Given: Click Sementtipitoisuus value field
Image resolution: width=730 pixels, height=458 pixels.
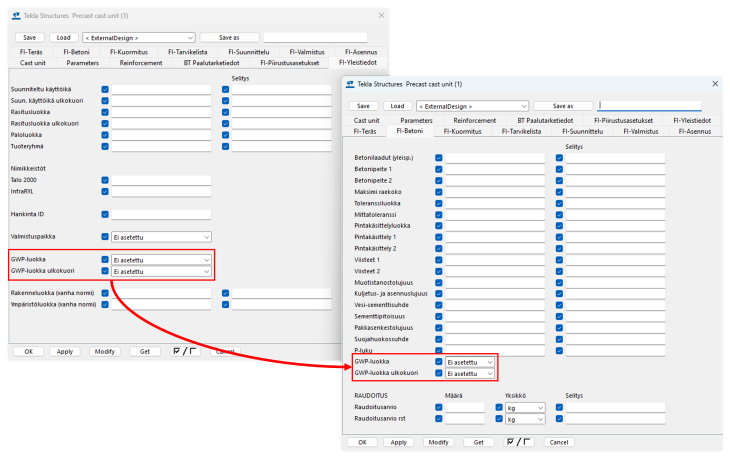Looking at the screenshot, I should pos(495,317).
